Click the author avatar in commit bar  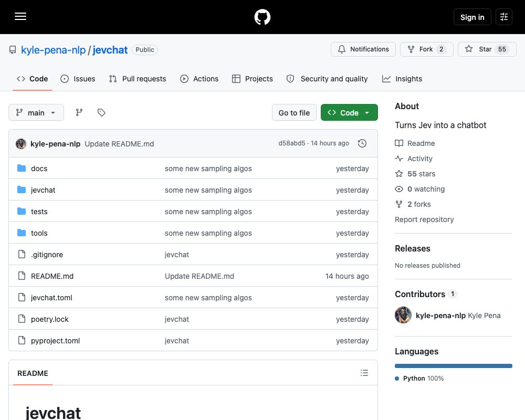click(x=21, y=144)
